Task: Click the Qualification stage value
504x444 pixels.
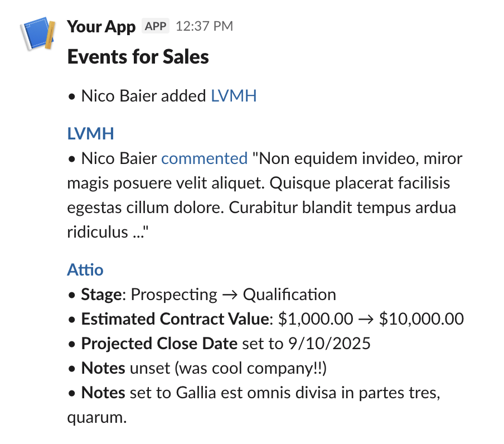Action: [x=289, y=295]
